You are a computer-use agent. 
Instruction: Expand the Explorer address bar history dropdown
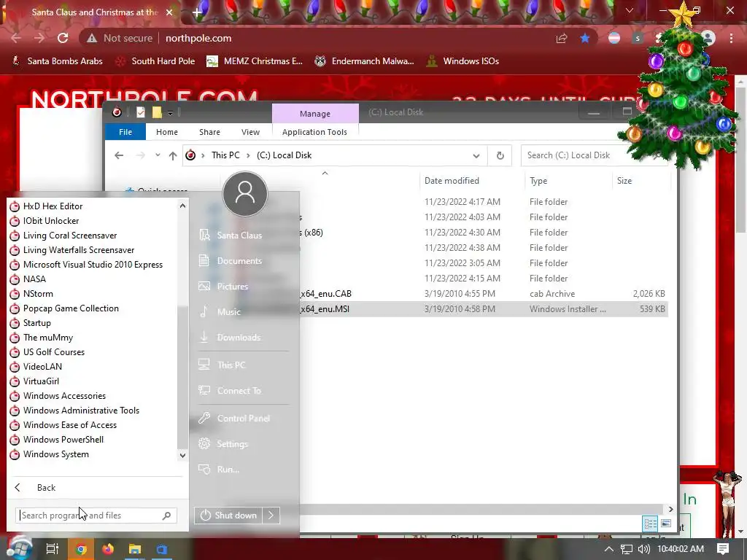476,156
